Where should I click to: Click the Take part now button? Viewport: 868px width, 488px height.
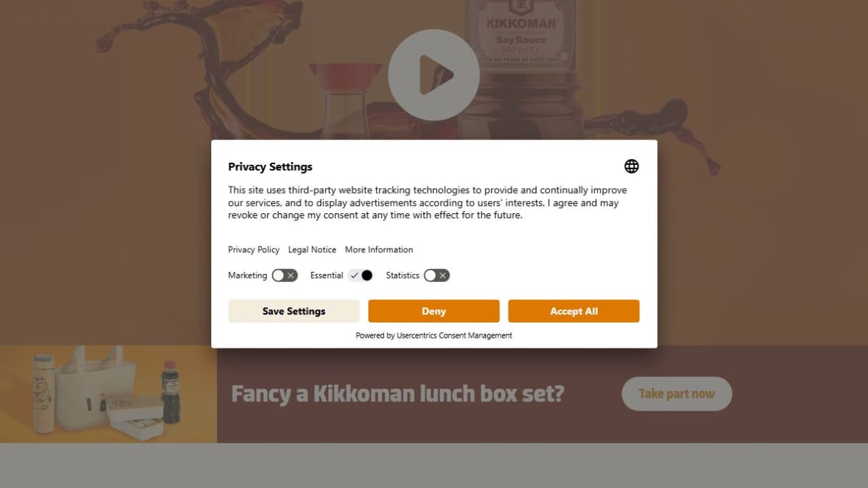coord(677,394)
